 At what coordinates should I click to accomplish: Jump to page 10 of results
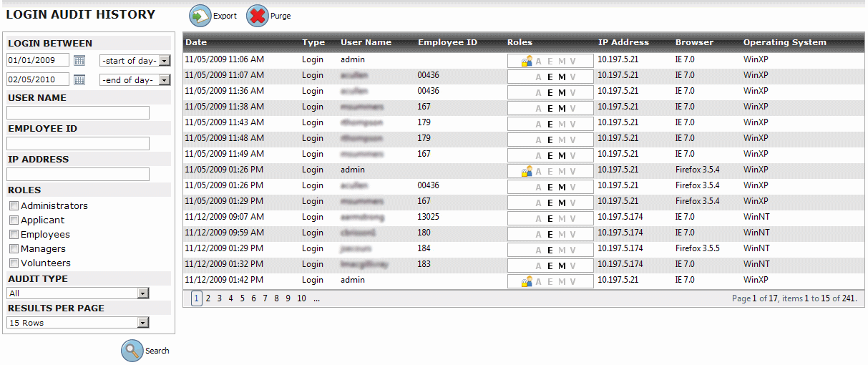[x=301, y=298]
